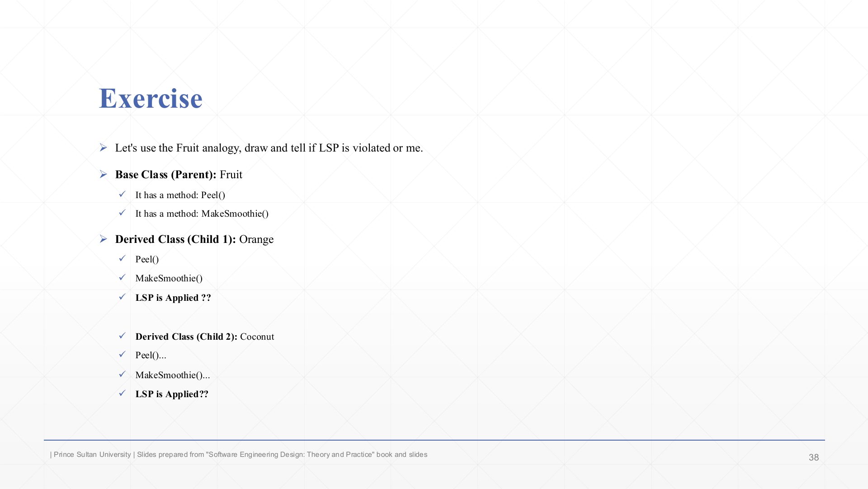
Task: Click the "MakeSmoothie()..." line under Coconut
Action: [x=173, y=375]
